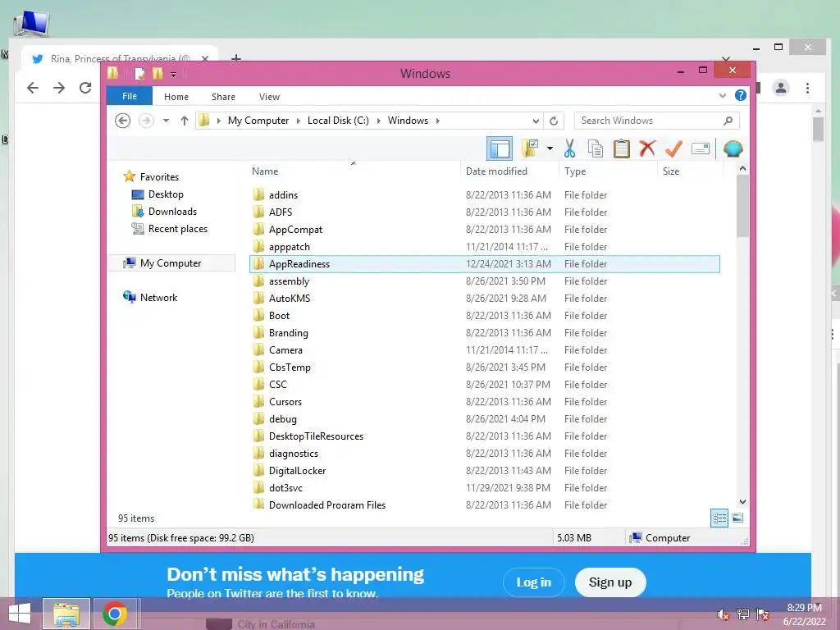Select Favorites in navigation pane

click(159, 177)
